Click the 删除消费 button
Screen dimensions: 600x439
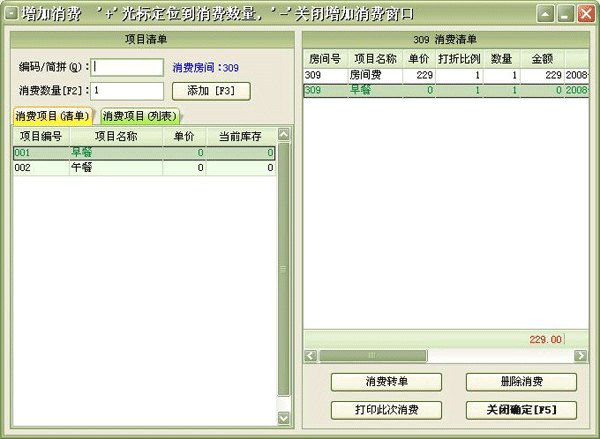pyautogui.click(x=521, y=382)
